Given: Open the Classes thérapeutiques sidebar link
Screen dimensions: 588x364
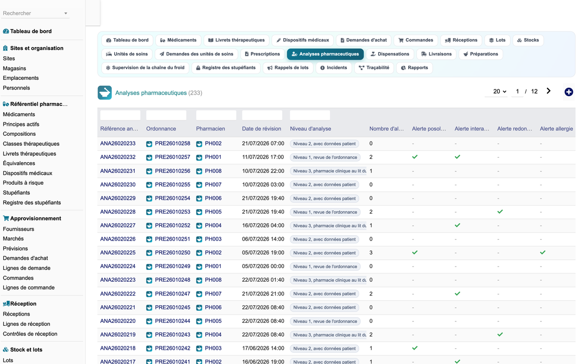Looking at the screenshot, I should [x=31, y=144].
